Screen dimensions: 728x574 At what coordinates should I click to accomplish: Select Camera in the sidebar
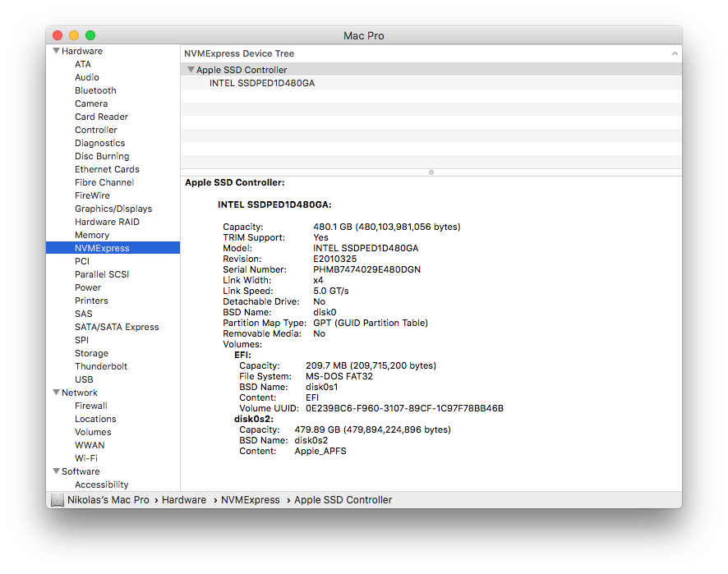pyautogui.click(x=91, y=103)
